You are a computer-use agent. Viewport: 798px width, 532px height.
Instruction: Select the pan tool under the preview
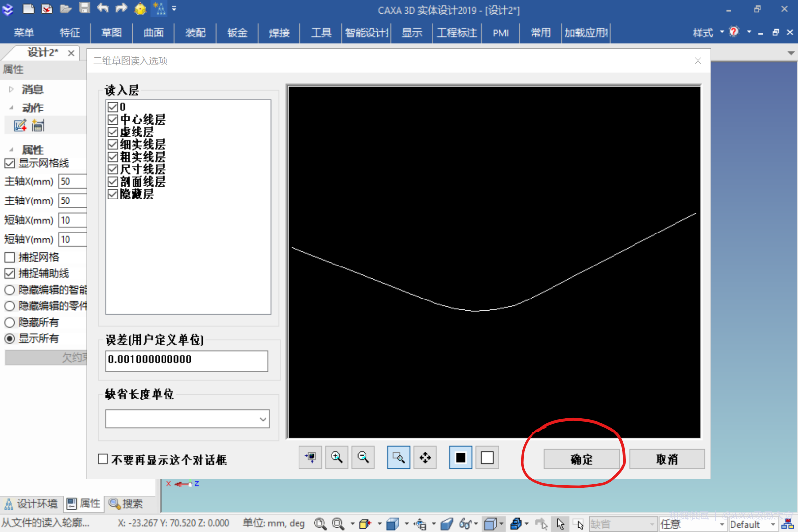(x=425, y=458)
